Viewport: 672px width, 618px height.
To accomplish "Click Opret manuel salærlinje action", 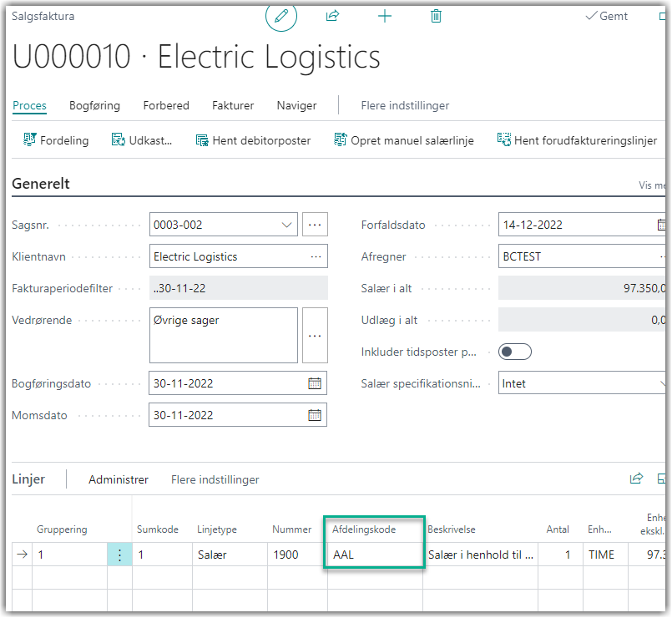I will [x=404, y=140].
